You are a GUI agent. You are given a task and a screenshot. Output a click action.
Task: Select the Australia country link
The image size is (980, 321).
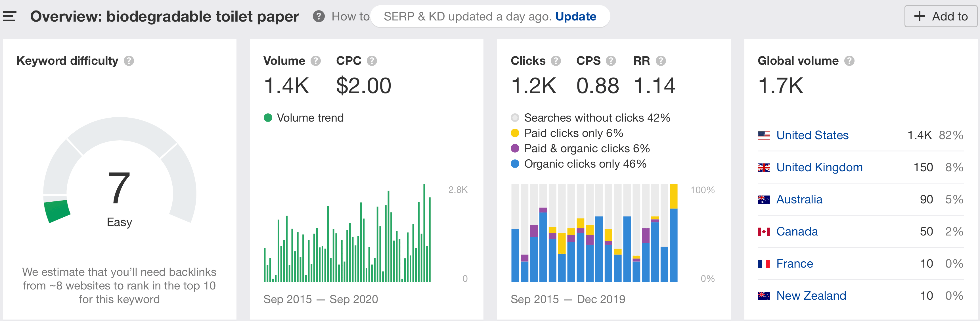pyautogui.click(x=799, y=199)
